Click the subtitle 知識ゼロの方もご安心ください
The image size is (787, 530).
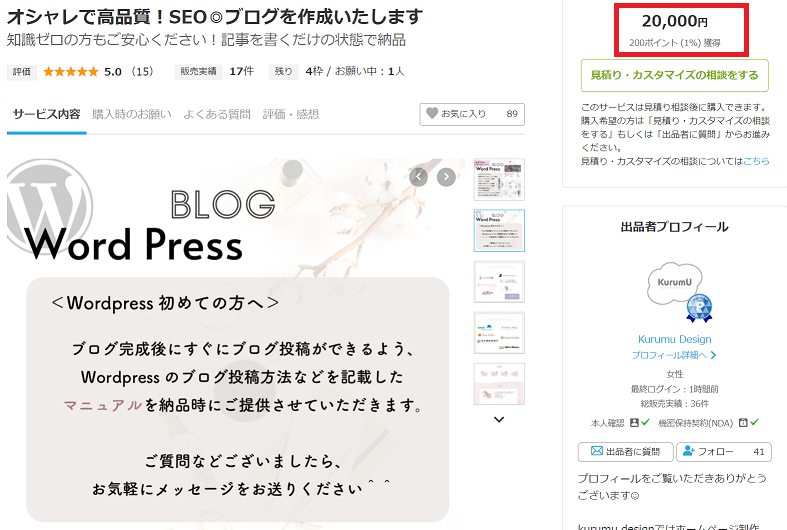coord(206,40)
